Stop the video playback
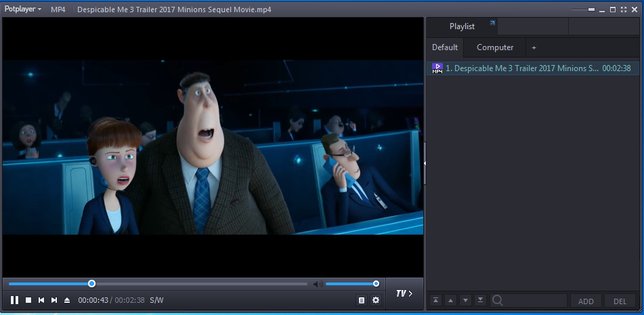Image resolution: width=644 pixels, height=315 pixels. 28,300
